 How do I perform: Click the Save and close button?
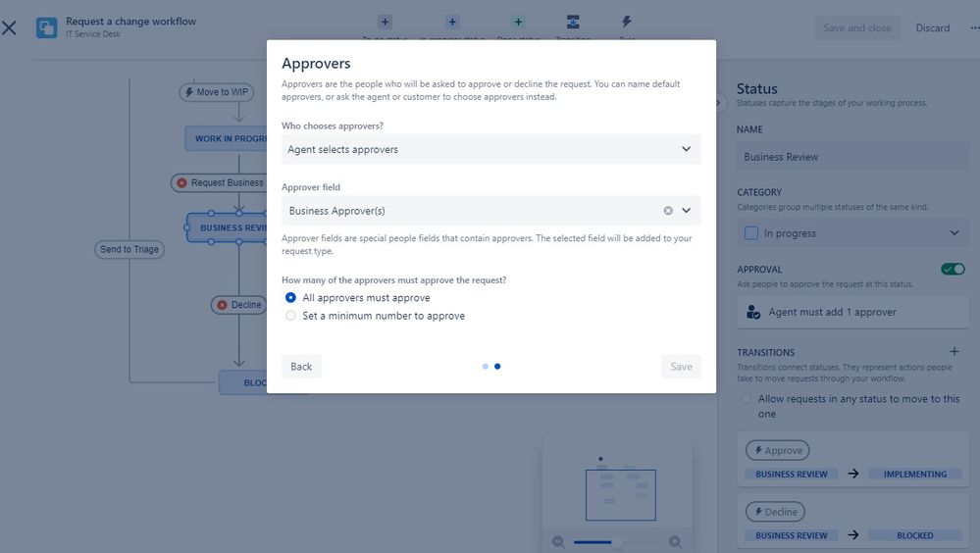(x=857, y=28)
